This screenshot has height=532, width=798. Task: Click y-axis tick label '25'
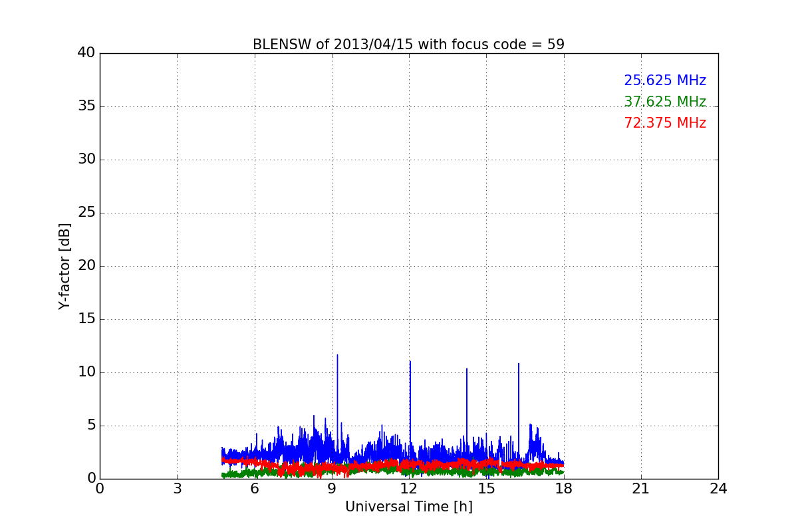click(86, 212)
